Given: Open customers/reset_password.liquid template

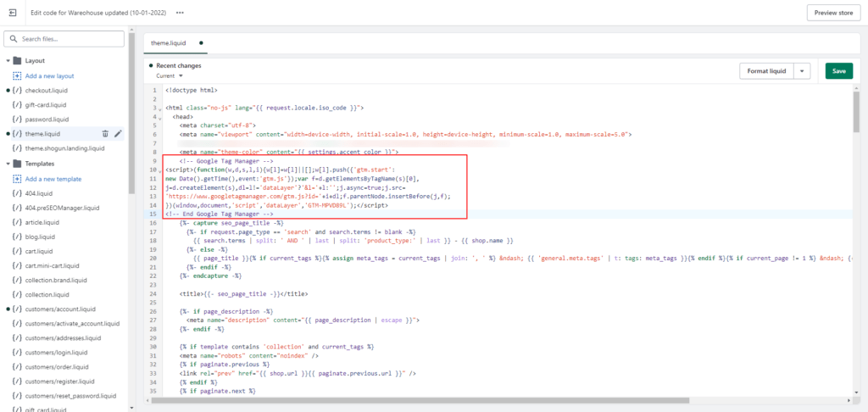Looking at the screenshot, I should point(71,396).
